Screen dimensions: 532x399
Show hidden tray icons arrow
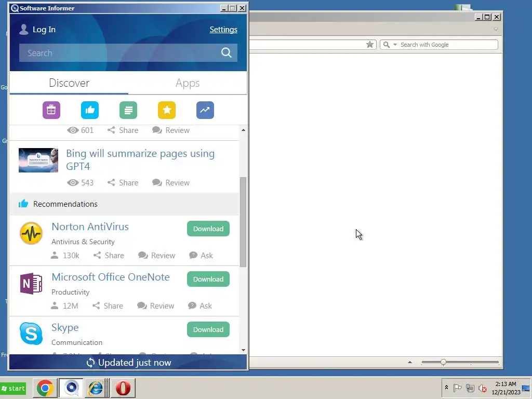pyautogui.click(x=446, y=388)
